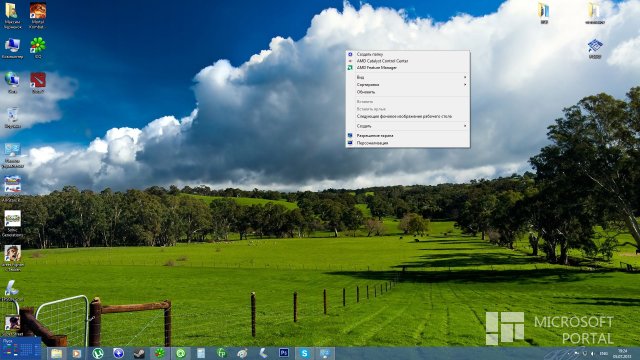Choose Обновить in the context menu
Screen dimensions: 640x360
pos(408,92)
